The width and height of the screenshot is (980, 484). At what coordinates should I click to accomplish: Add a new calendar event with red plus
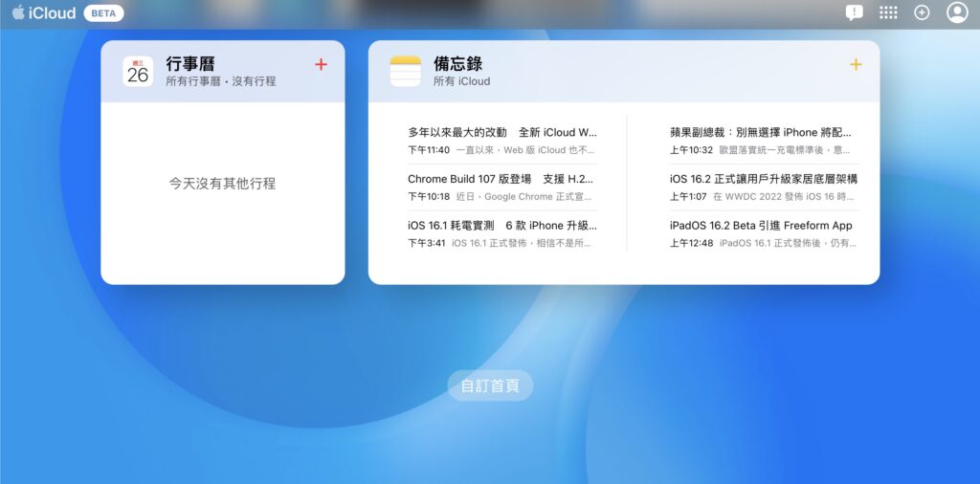321,64
